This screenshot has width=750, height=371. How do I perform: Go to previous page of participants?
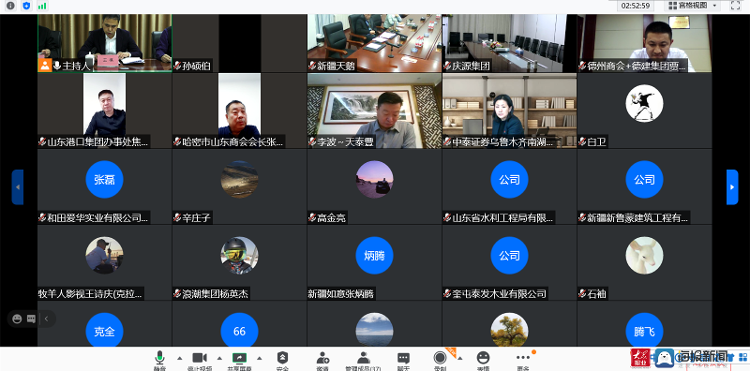point(18,187)
